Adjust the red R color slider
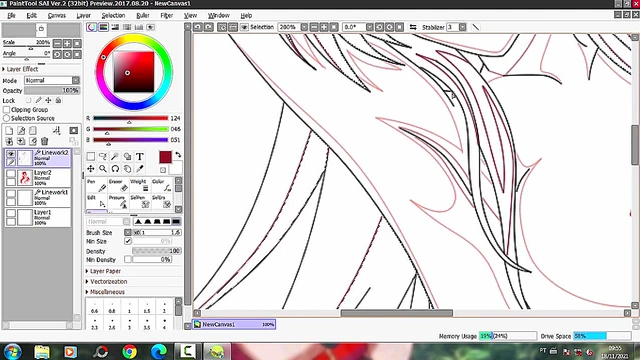Screen dimensions: 640x360 coord(131,118)
